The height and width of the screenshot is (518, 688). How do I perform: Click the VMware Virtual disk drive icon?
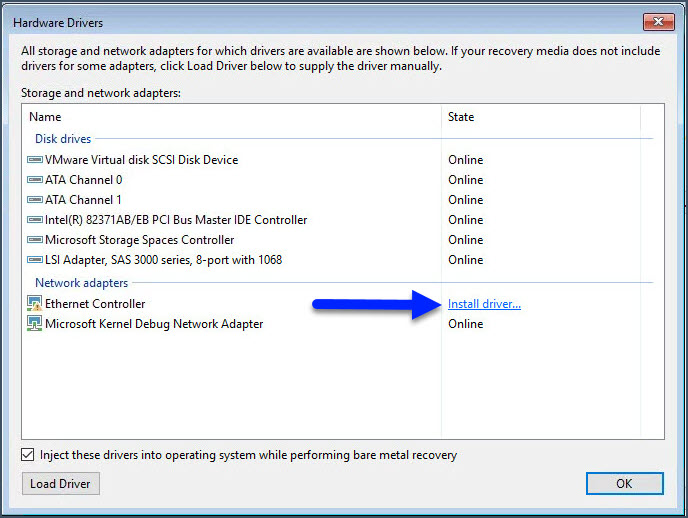pyautogui.click(x=35, y=160)
